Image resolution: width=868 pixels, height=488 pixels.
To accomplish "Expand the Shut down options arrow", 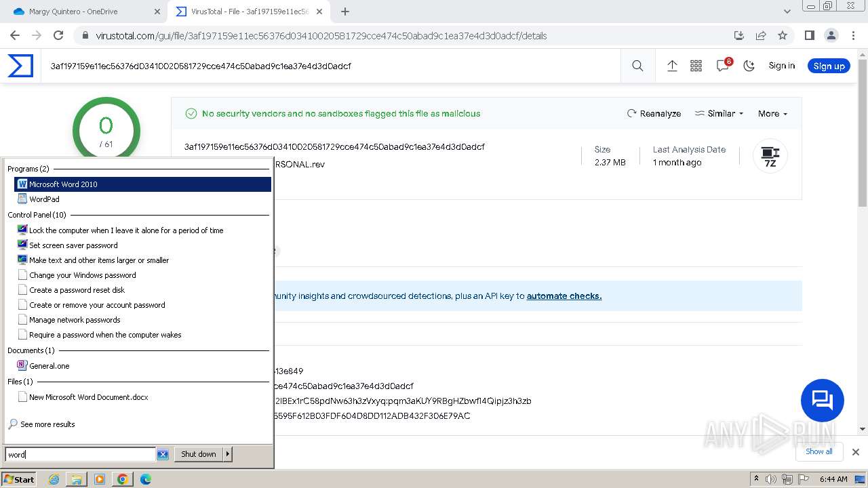I will pos(228,454).
